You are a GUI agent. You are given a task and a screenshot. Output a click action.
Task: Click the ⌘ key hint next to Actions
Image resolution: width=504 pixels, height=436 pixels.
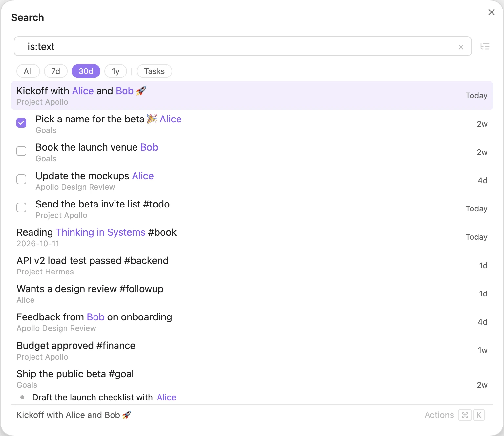point(465,415)
